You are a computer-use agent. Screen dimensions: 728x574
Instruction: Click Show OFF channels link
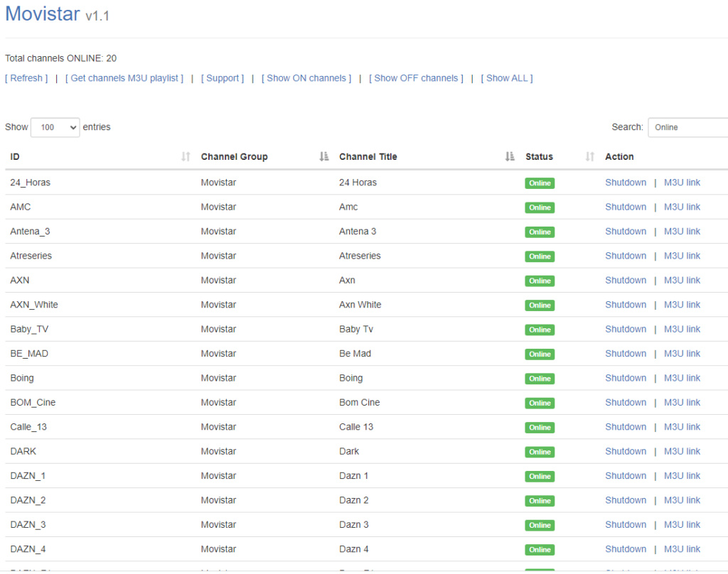click(416, 78)
